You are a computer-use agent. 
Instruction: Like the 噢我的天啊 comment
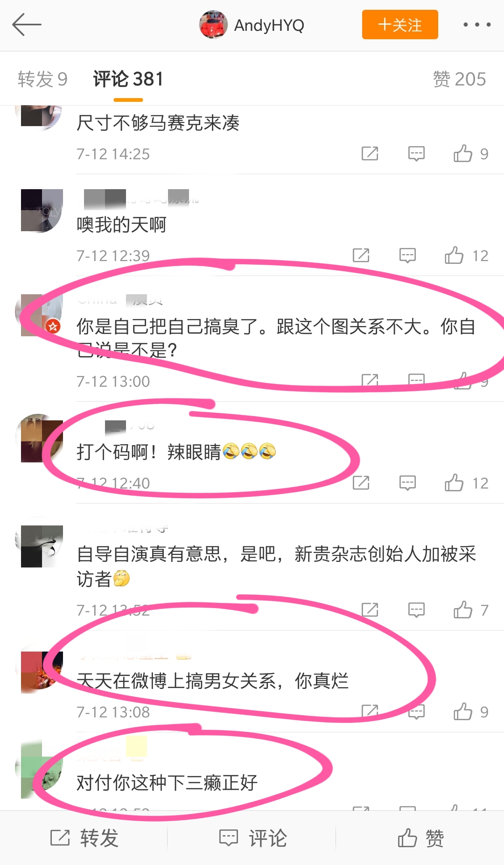466,255
